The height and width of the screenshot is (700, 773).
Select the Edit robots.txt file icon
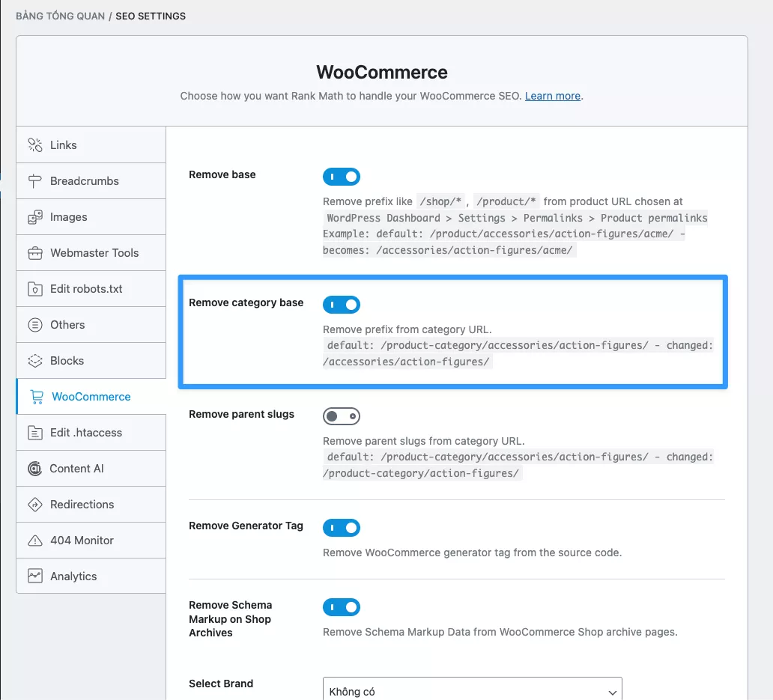click(x=35, y=288)
